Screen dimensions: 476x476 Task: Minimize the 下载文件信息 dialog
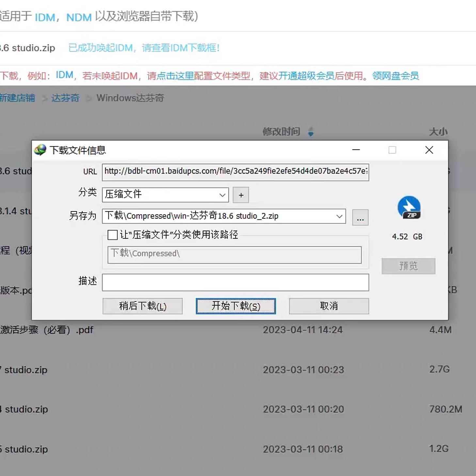[356, 150]
